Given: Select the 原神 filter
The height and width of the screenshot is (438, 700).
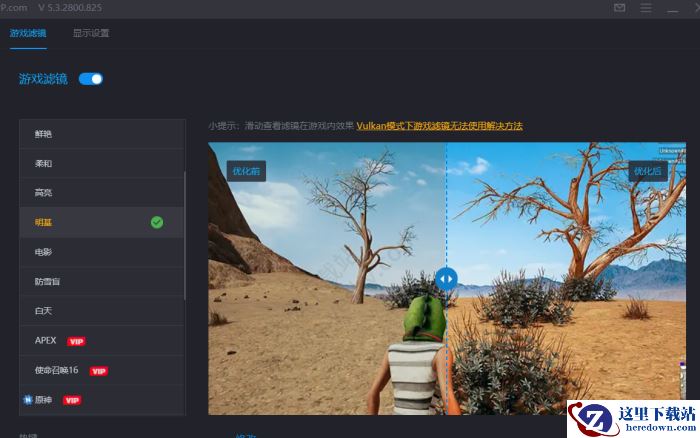Looking at the screenshot, I should coord(102,400).
